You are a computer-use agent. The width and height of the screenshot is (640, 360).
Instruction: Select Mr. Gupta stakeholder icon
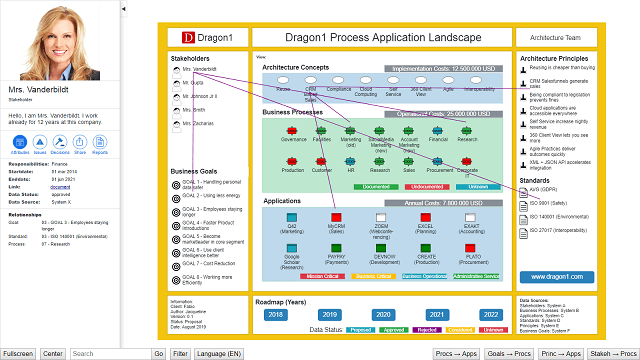[176, 85]
